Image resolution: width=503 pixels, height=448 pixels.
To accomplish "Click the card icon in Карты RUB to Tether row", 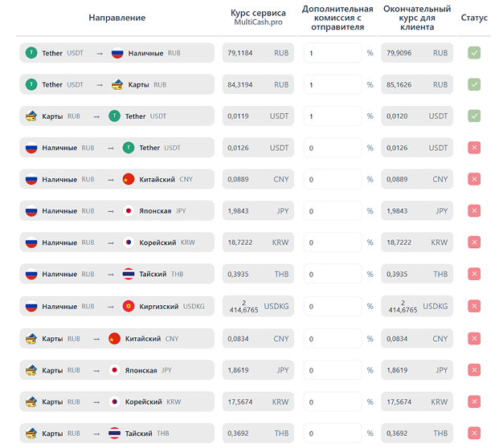I will point(31,116).
